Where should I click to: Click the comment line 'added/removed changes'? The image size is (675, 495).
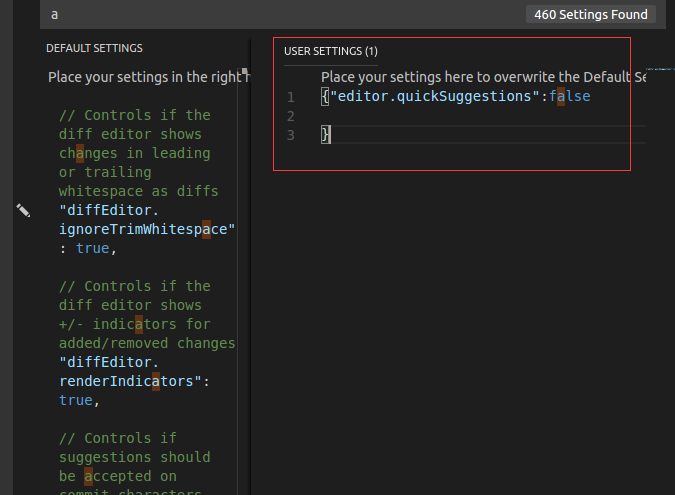point(147,343)
